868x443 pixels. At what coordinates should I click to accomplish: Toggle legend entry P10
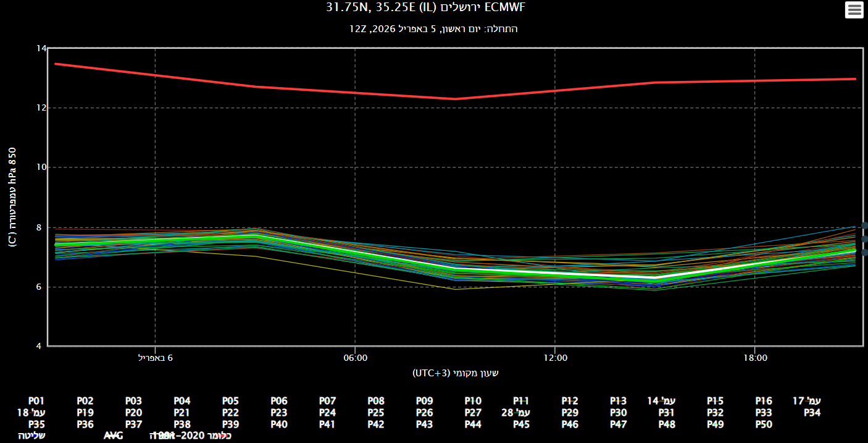coord(473,401)
